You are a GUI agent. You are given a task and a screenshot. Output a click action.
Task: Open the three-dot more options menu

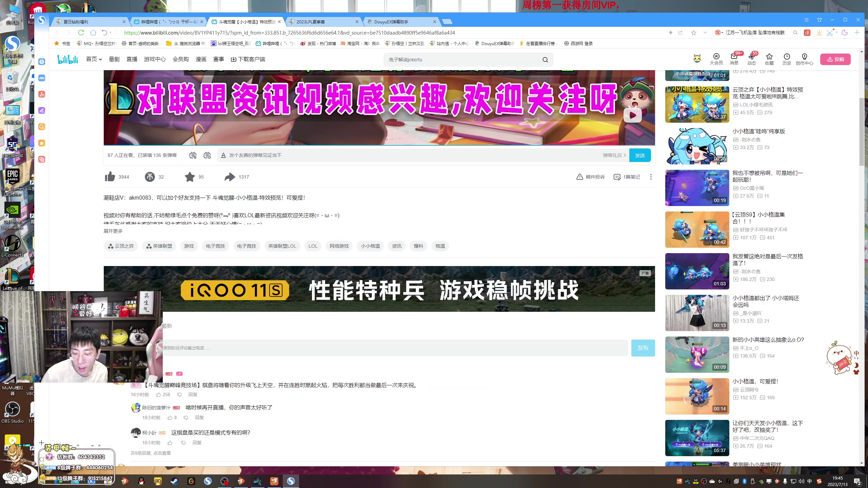pyautogui.click(x=651, y=177)
